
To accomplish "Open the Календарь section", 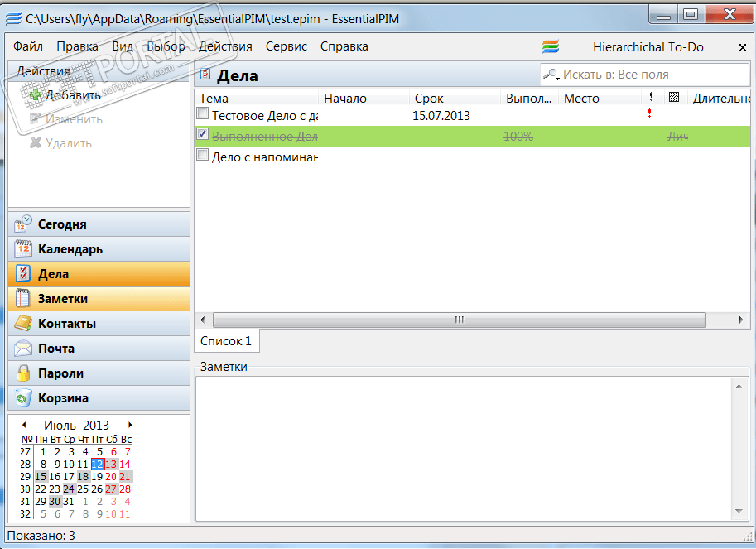I will click(x=99, y=248).
